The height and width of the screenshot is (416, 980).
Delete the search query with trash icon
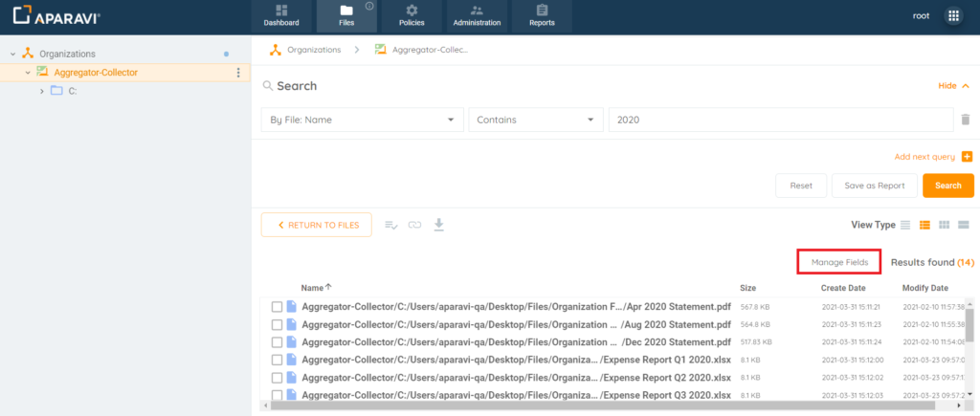tap(966, 120)
